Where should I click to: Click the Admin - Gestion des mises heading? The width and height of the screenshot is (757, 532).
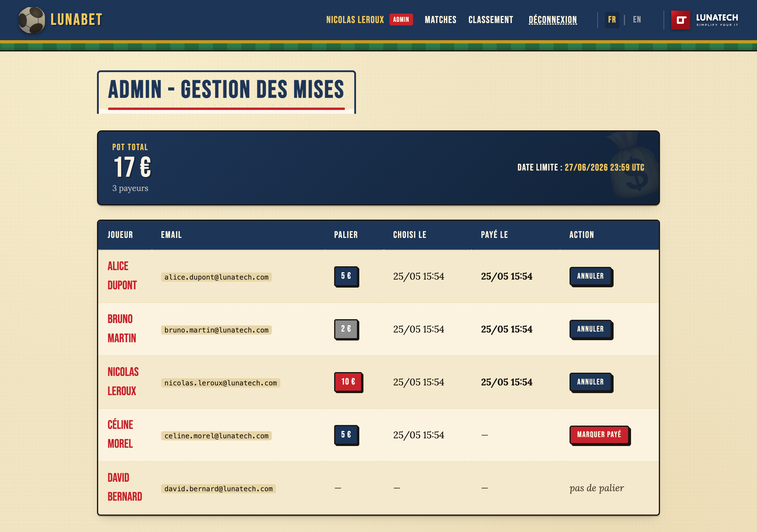226,90
